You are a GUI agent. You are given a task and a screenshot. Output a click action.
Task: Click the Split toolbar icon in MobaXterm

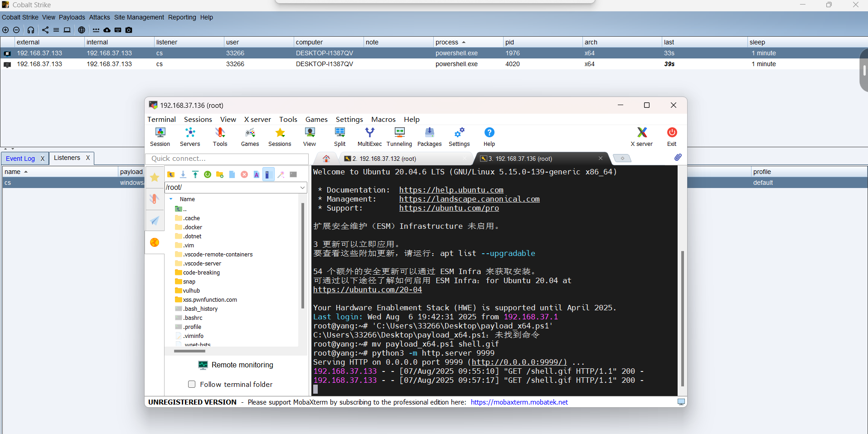[339, 137]
